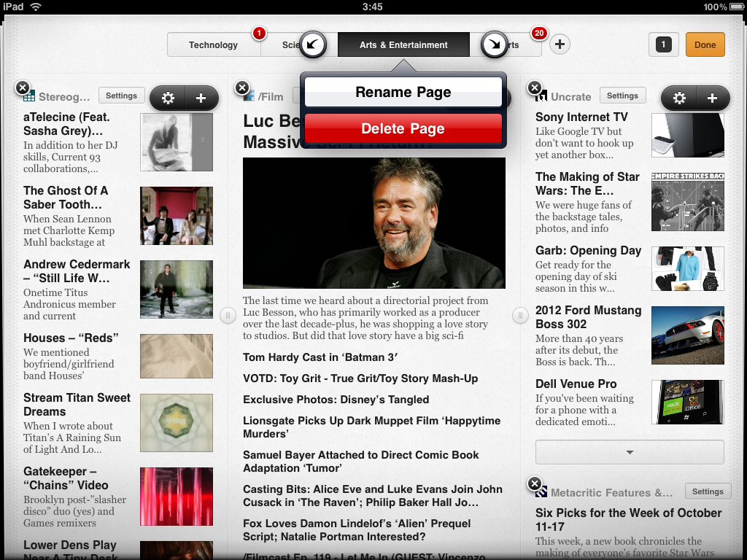
Task: Open the Garb Opening Day thumbnail
Action: [x=687, y=268]
